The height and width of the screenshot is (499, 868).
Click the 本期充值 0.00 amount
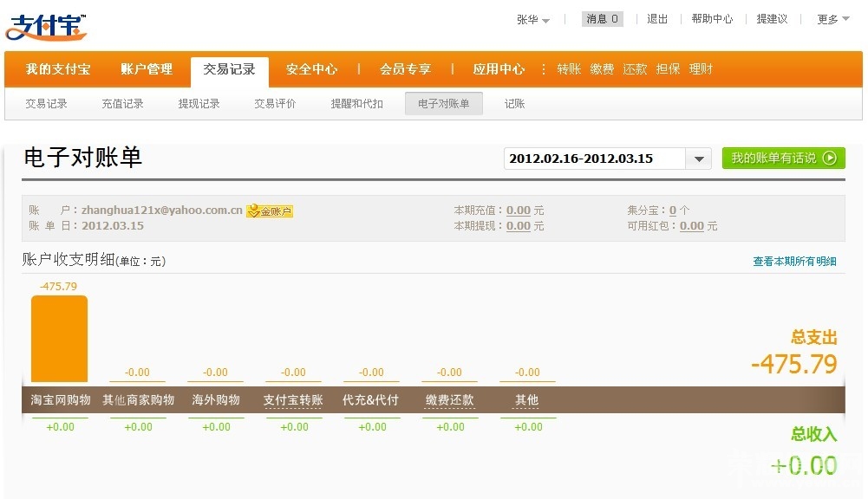pos(519,211)
